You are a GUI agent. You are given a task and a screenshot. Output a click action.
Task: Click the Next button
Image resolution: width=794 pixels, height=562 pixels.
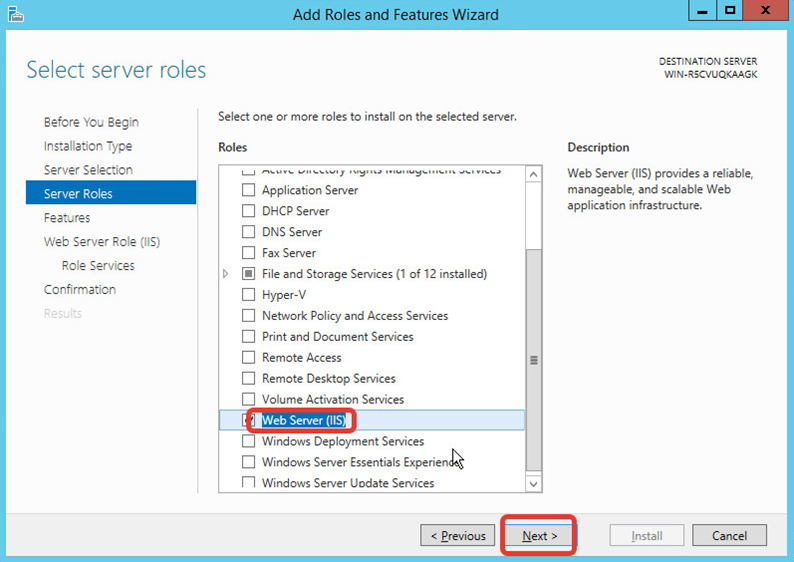(539, 536)
